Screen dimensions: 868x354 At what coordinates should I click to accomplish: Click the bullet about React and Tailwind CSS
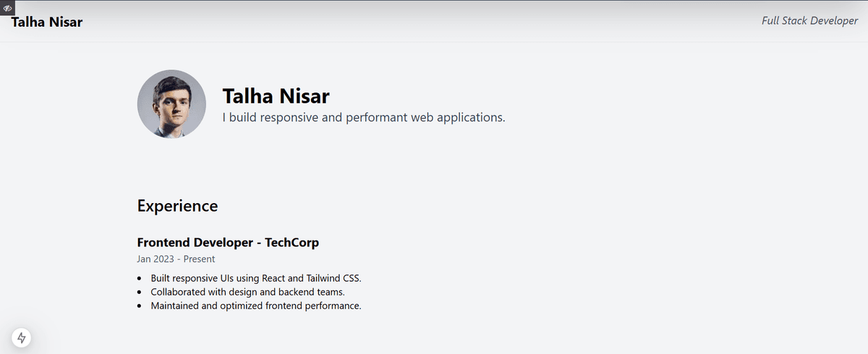click(256, 278)
